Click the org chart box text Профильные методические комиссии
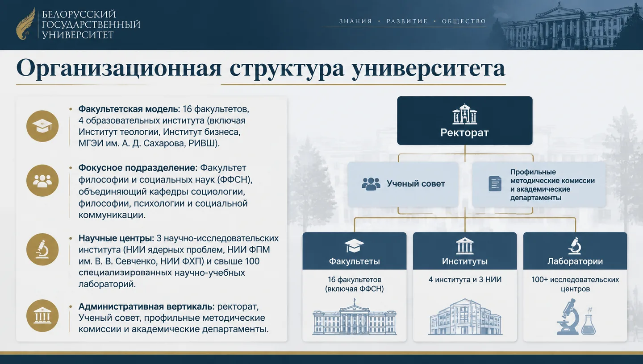This screenshot has height=364, width=643. tap(553, 185)
